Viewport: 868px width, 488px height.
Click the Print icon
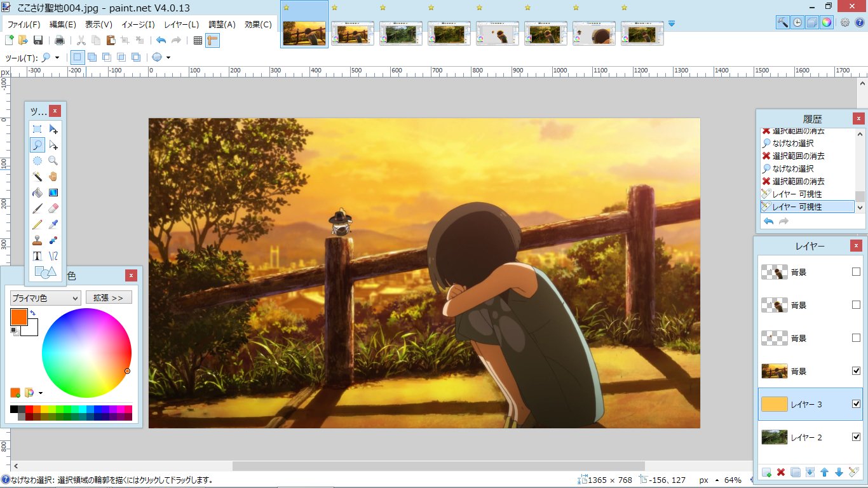59,41
